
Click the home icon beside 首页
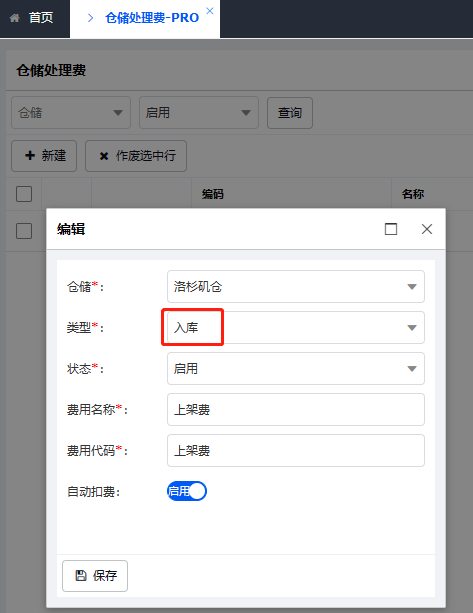[14, 18]
